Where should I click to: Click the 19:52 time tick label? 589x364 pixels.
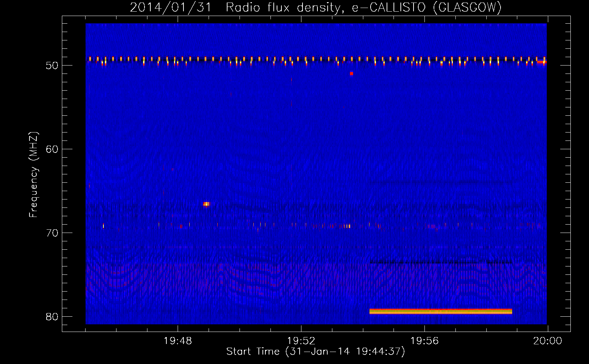(301, 341)
